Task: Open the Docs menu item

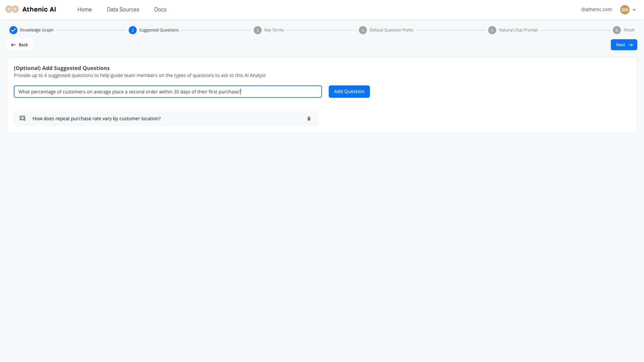Action: [160, 9]
